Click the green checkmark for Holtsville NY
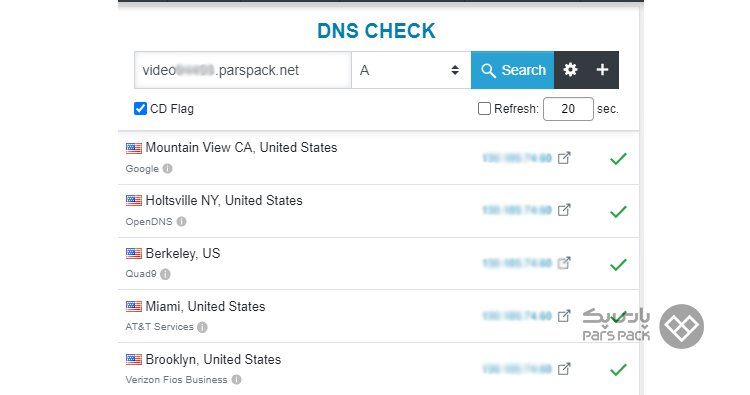Image resolution: width=750 pixels, height=395 pixels. (618, 211)
